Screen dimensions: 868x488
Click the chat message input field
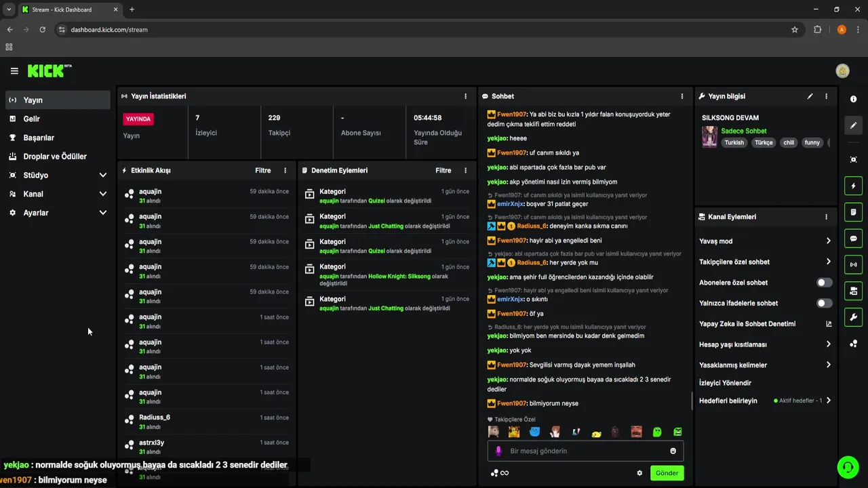point(585,451)
